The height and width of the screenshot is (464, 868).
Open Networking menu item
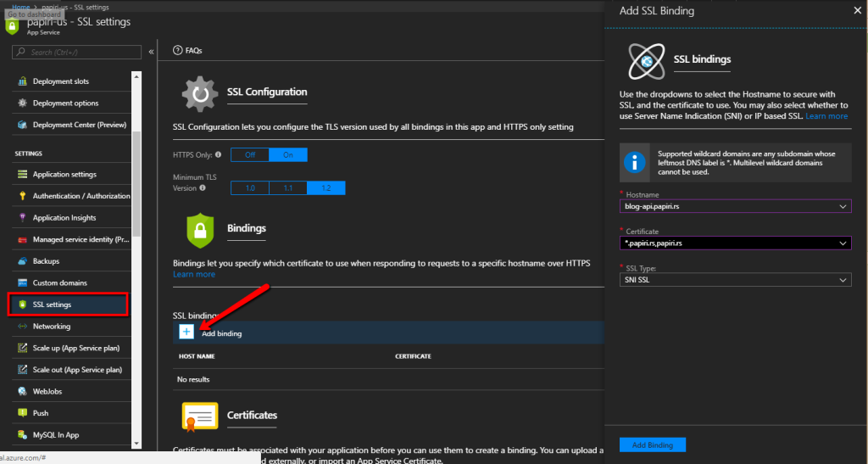pos(71,327)
